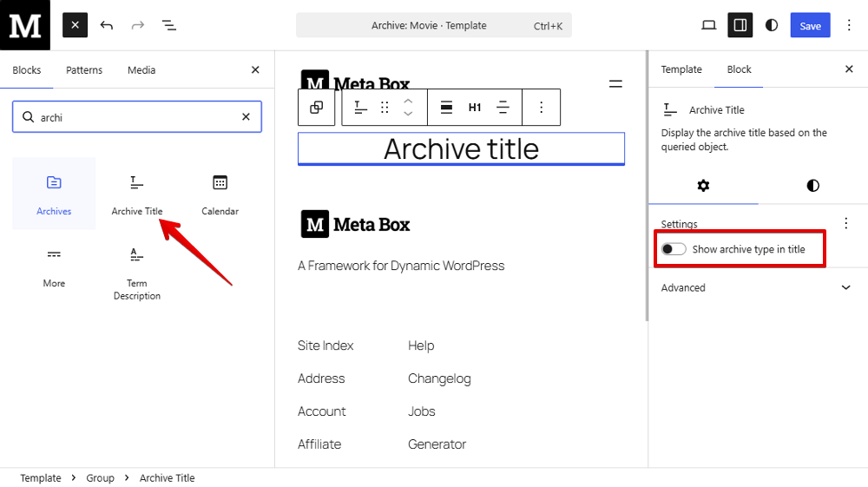This screenshot has width=868, height=487.
Task: Open the block alignment options
Action: [446, 108]
